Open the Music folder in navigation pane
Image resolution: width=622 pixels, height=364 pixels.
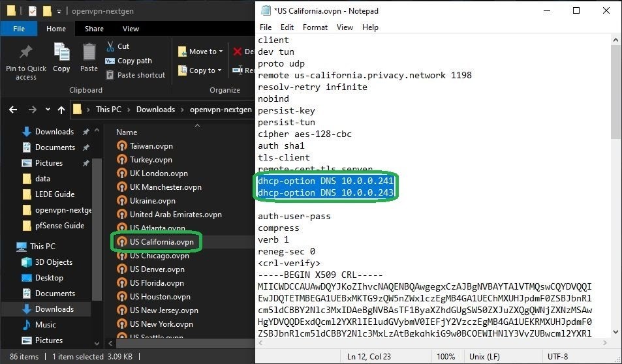[45, 325]
